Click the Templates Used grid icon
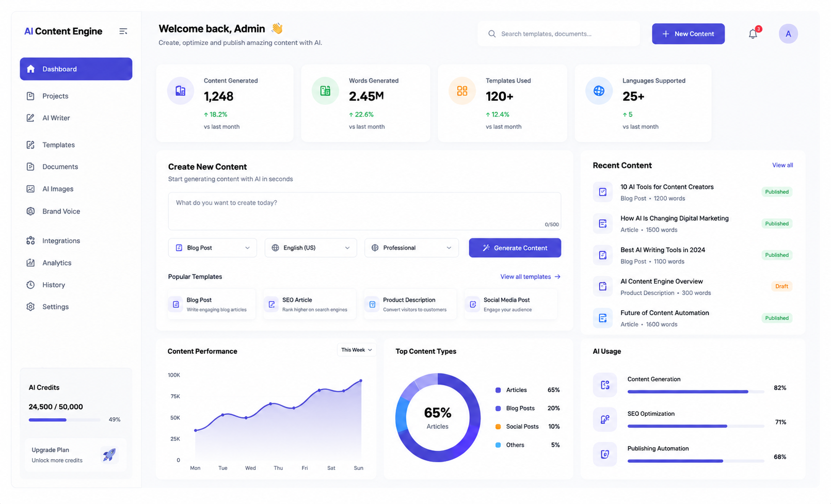 pyautogui.click(x=462, y=91)
